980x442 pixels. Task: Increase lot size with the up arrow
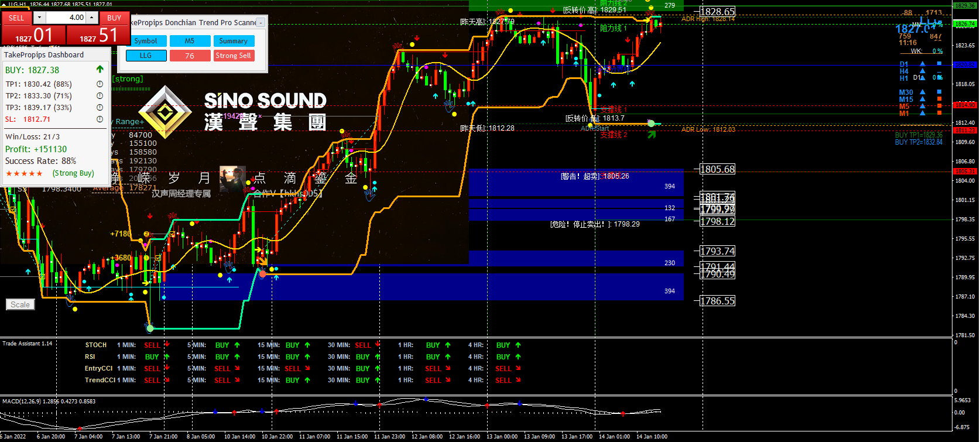click(x=92, y=18)
